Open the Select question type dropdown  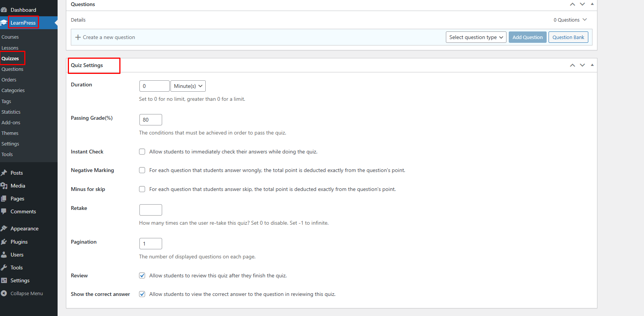pos(476,37)
